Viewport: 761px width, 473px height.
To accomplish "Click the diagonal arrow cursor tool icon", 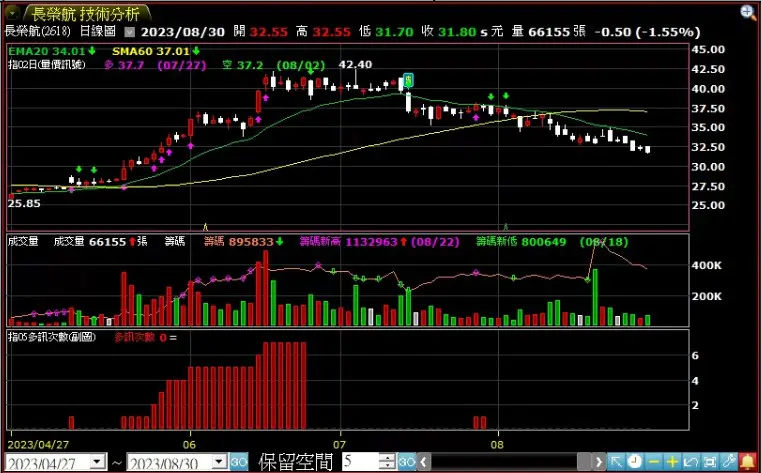I will (x=616, y=462).
